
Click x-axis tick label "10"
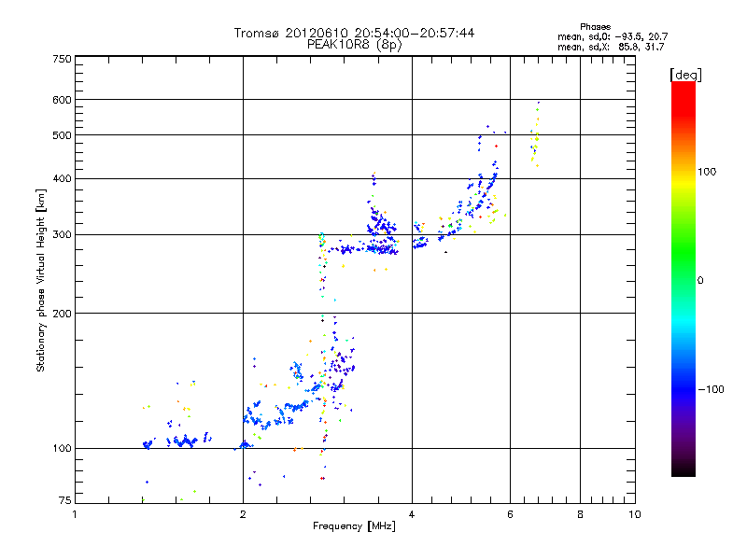tap(635, 515)
